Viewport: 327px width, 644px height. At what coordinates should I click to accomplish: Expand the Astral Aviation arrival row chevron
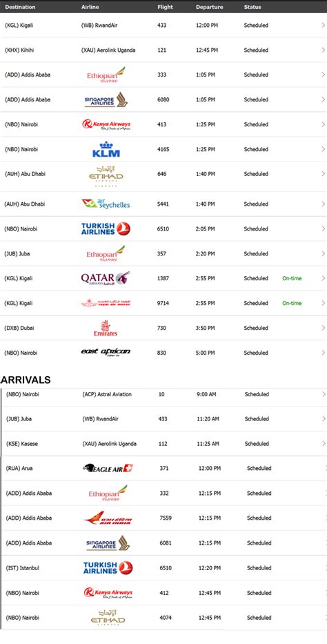(x=324, y=394)
